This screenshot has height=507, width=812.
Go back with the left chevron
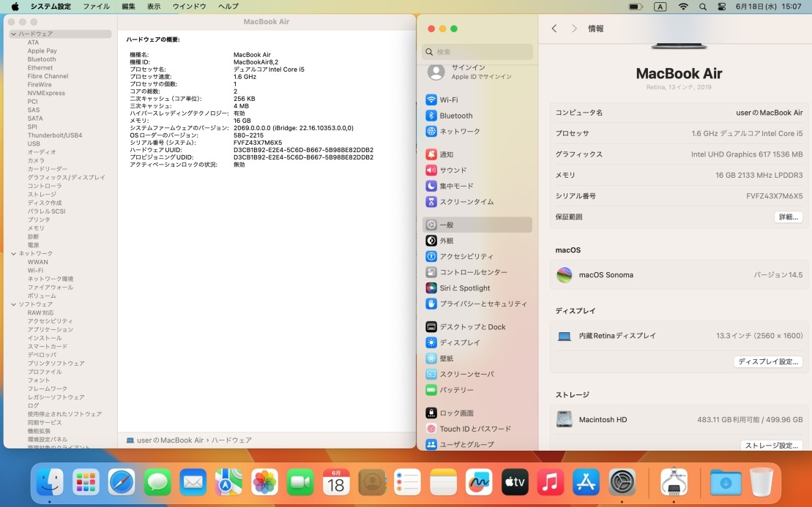click(554, 29)
